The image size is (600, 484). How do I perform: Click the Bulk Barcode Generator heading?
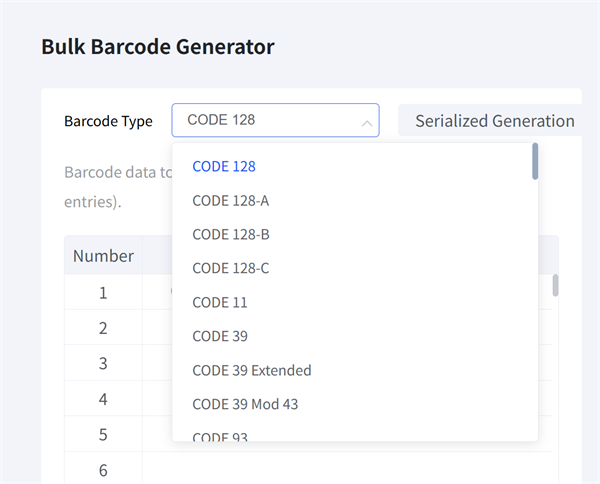157,46
